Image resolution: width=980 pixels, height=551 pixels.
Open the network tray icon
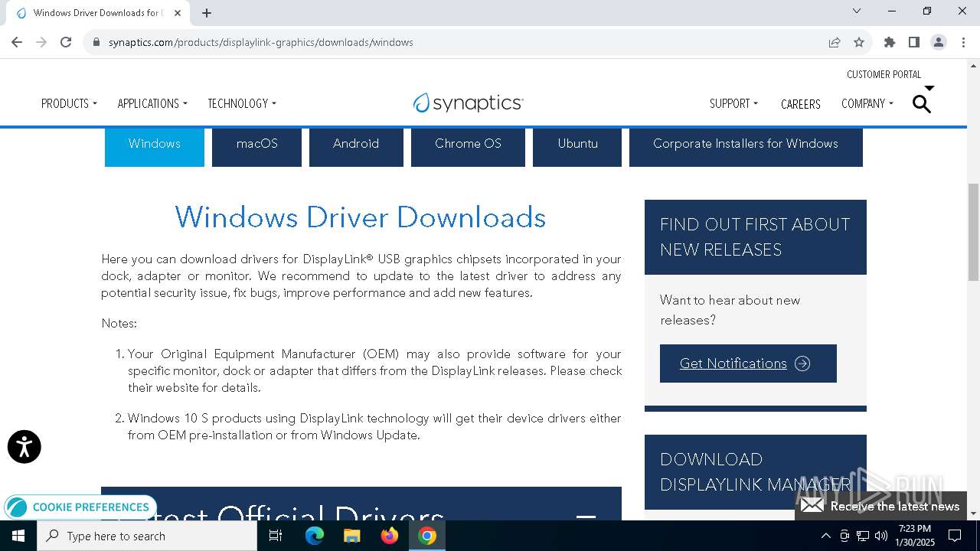coord(863,536)
